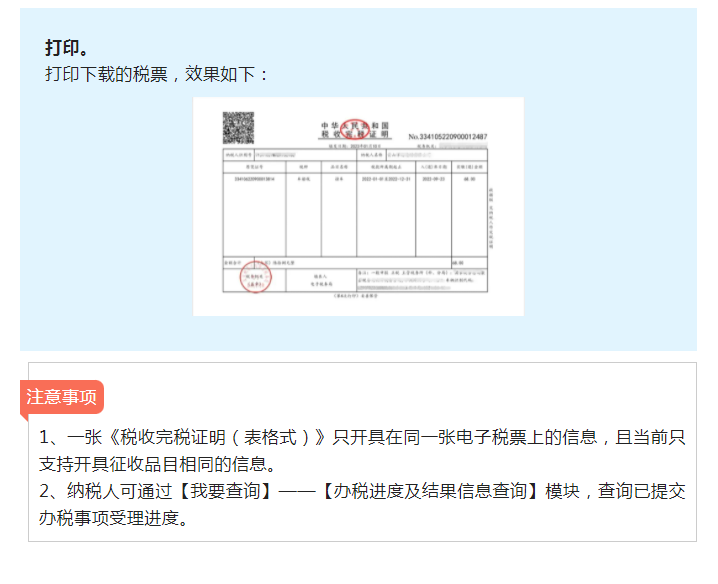
Task: Click the QR code on the certificate
Action: pyautogui.click(x=238, y=128)
